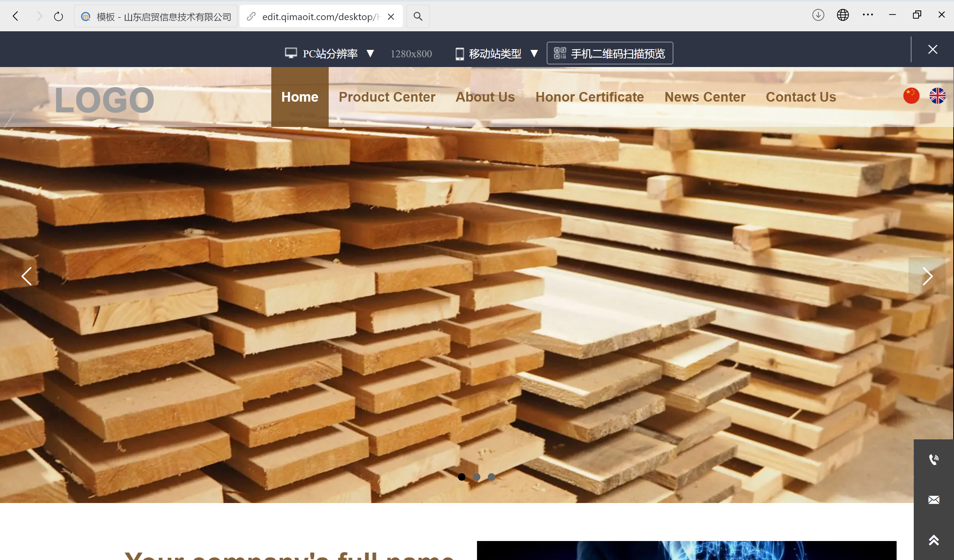Screen dimensions: 954x560
Task: Switch to the 模板 山东启贸 browser tab
Action: click(156, 16)
